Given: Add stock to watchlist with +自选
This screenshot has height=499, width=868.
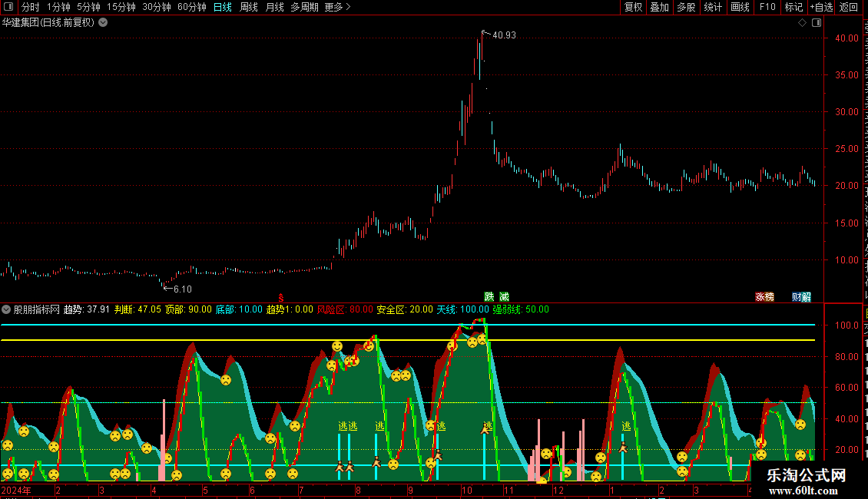Looking at the screenshot, I should tap(821, 7).
